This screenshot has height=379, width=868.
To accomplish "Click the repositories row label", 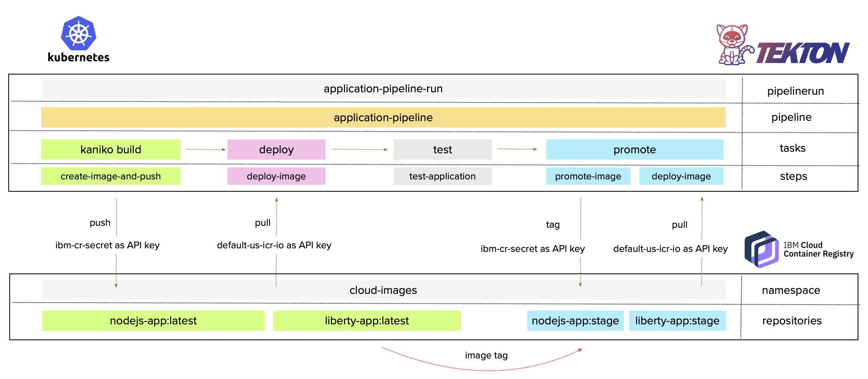I will click(x=792, y=321).
